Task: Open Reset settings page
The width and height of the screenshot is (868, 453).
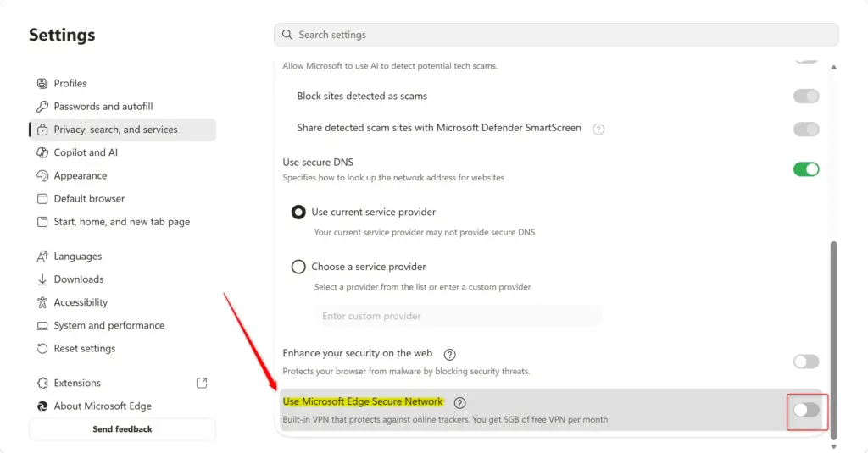Action: tap(122, 349)
